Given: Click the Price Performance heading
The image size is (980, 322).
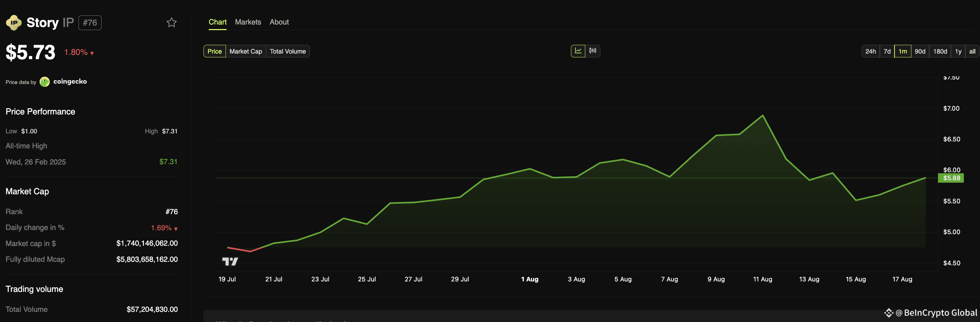Looking at the screenshot, I should pyautogui.click(x=40, y=111).
